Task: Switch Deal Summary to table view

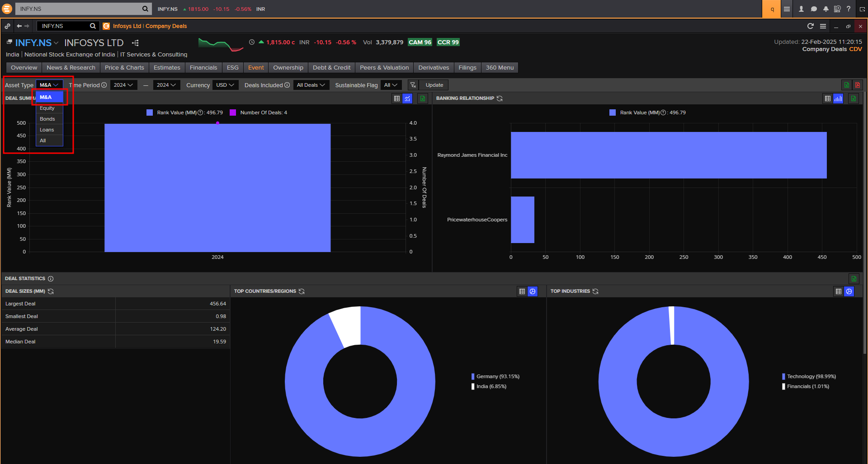Action: (x=397, y=98)
